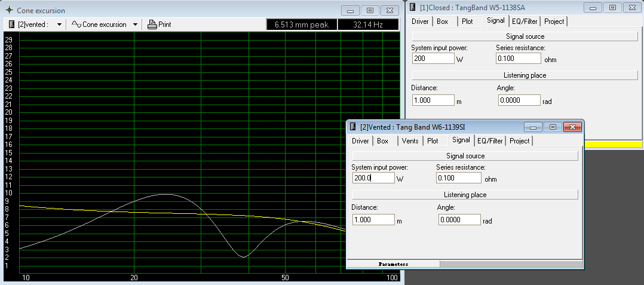644x285 pixels.
Task: Click System input power field in Closed window
Action: tap(433, 59)
